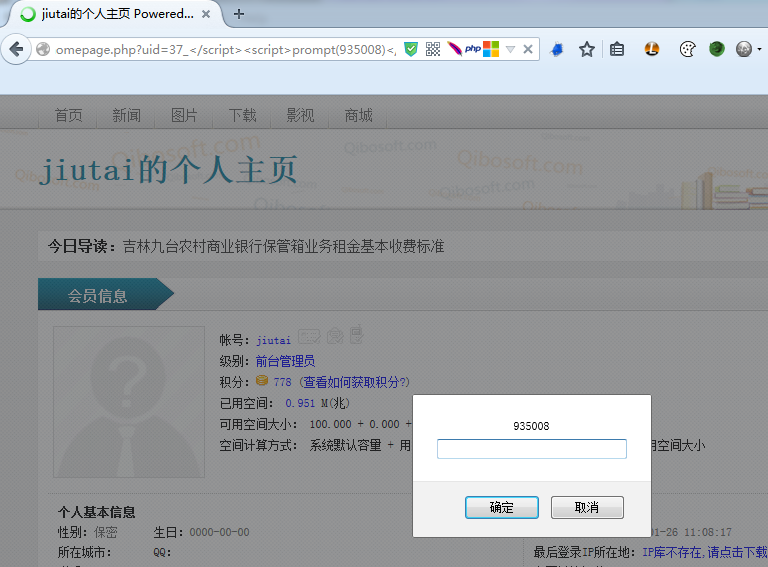Click the default member avatar image
Screen dimensions: 768x567
(129, 402)
